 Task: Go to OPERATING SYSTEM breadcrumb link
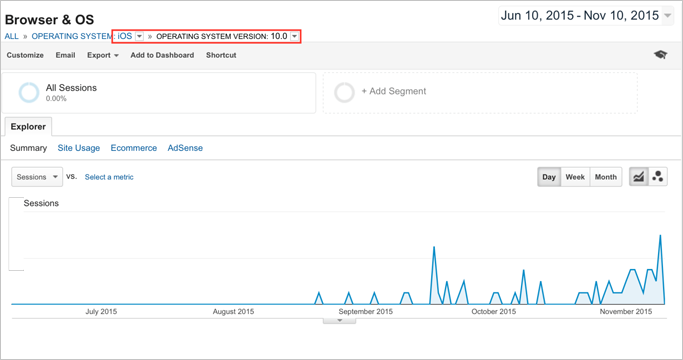pos(72,36)
